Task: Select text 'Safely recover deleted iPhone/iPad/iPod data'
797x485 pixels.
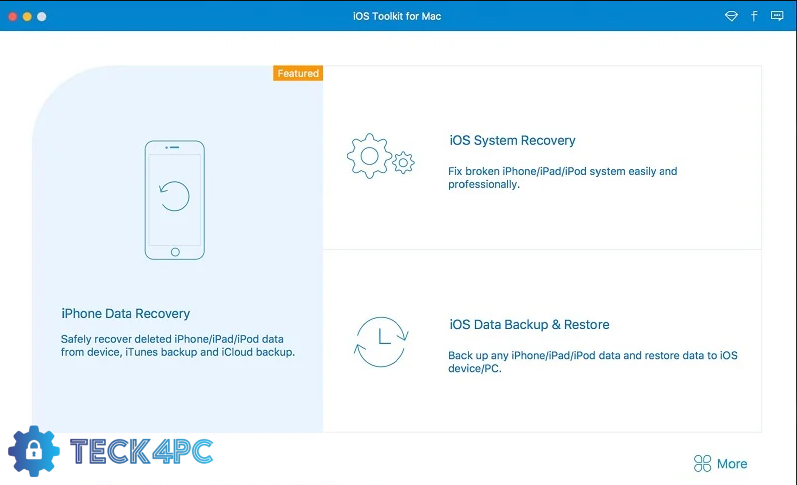Action: [172, 339]
